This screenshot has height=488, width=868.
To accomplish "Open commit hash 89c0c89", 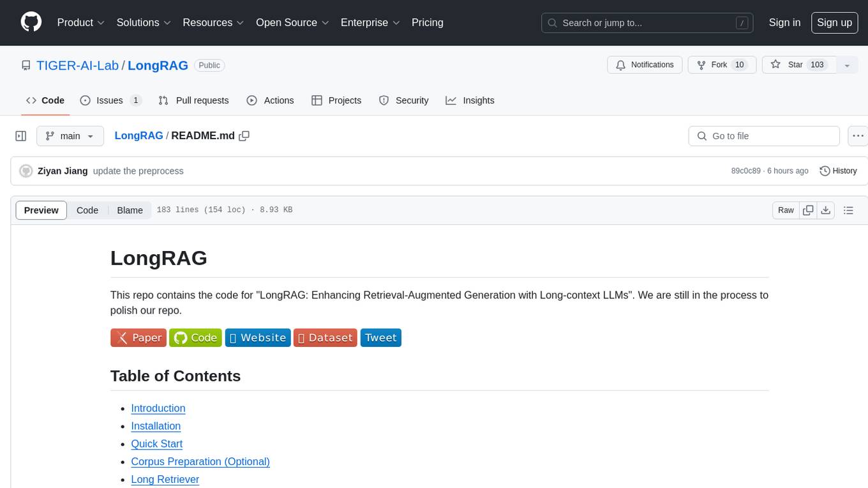I will (746, 171).
